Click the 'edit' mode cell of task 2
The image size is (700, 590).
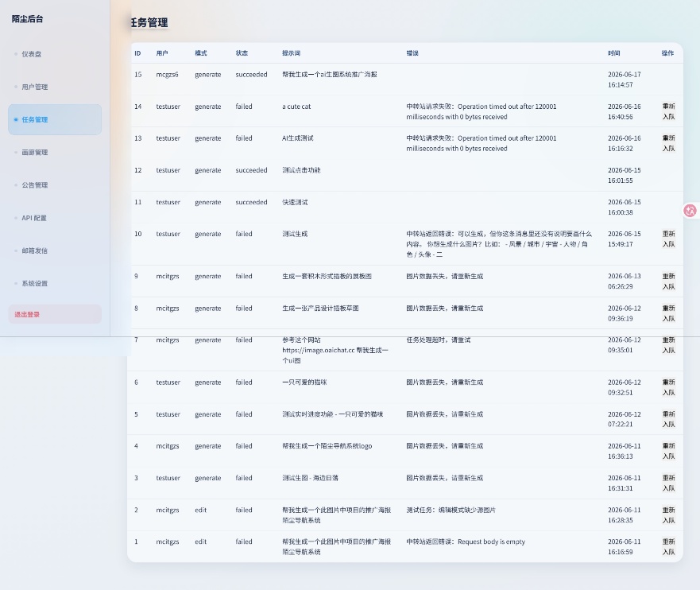200,510
